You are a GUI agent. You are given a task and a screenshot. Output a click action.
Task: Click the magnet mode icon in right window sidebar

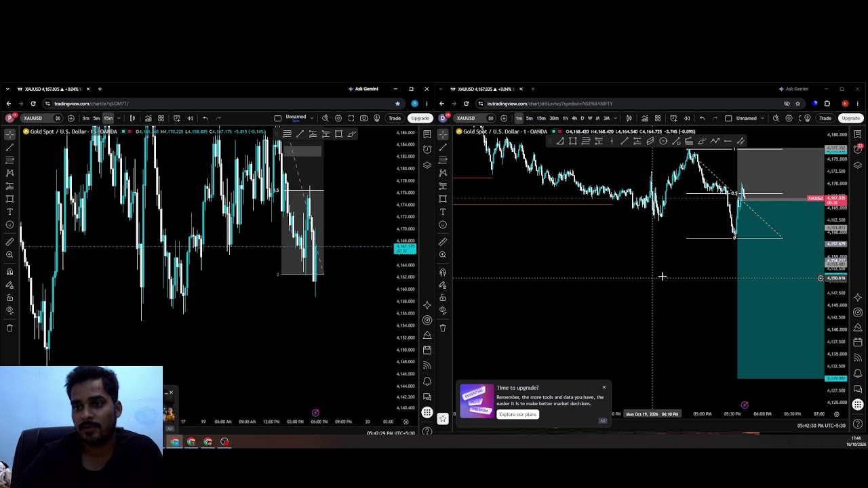click(x=443, y=272)
